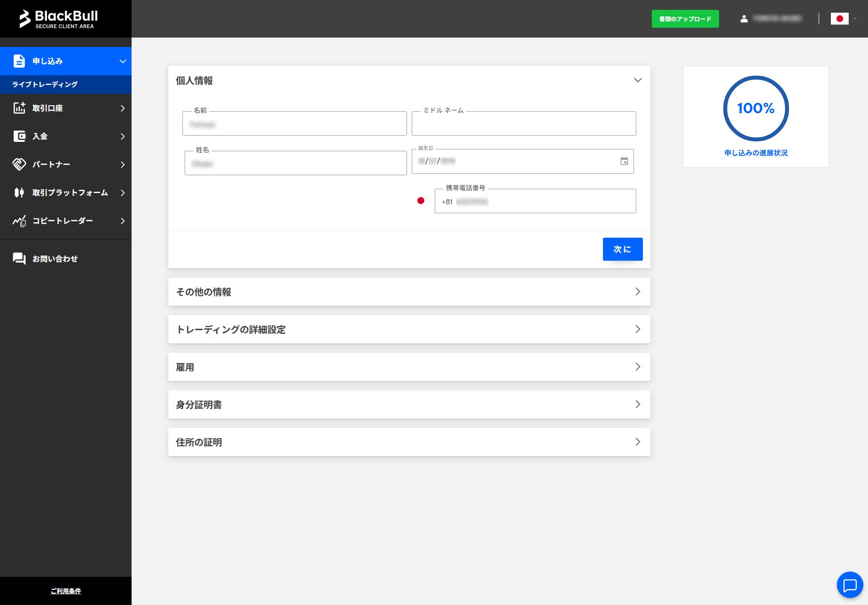Screen dimensions: 868x605
Task: Open the calendar picker for 誕生日
Action: pos(624,161)
